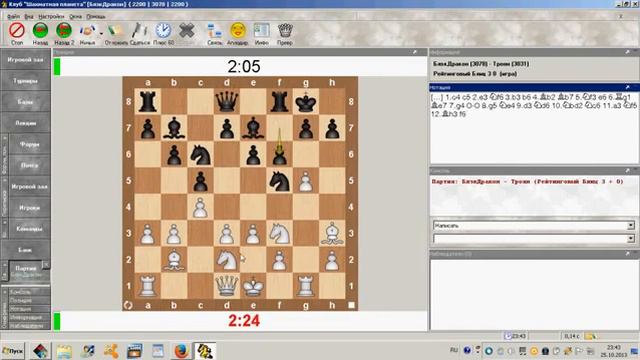Add time using the Плюс 60 clock icon
The image size is (640, 360).
pyautogui.click(x=163, y=31)
